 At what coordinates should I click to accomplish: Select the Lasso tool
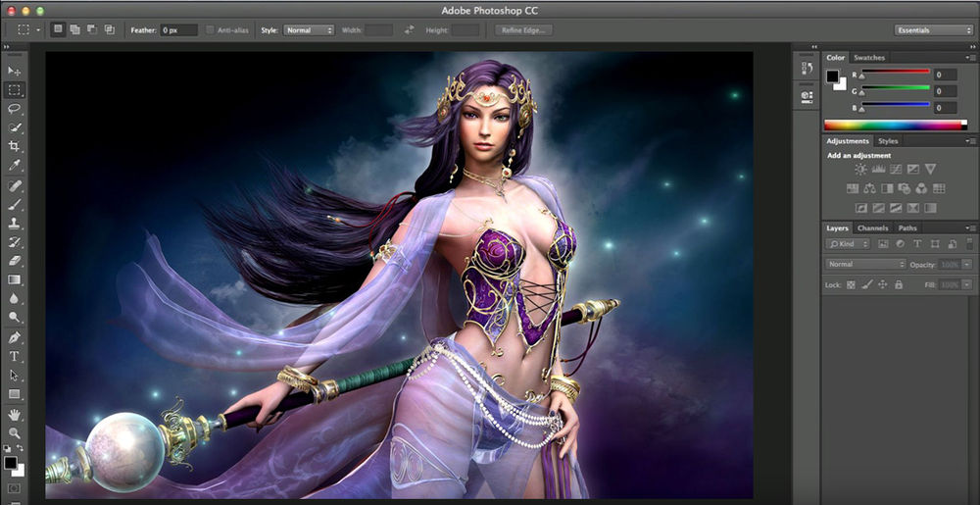(14, 109)
